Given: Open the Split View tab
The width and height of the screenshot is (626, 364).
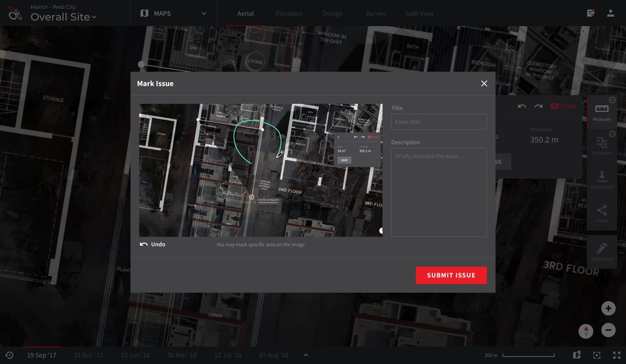Looking at the screenshot, I should 419,13.
